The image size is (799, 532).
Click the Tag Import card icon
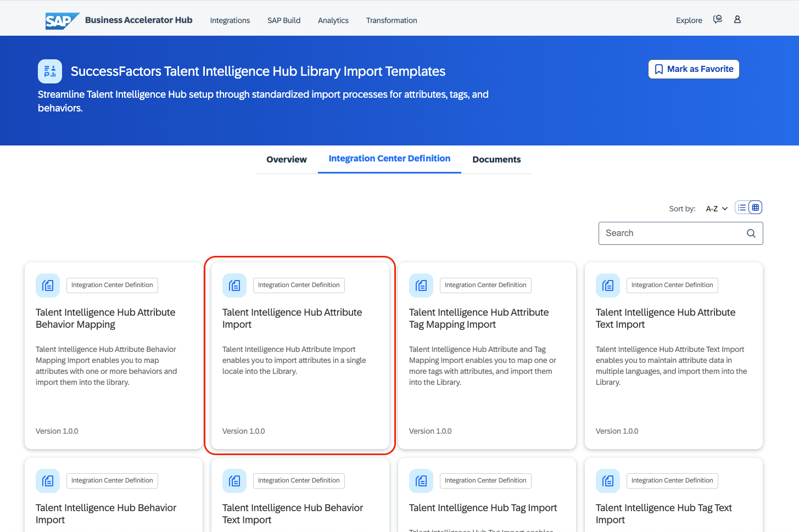(421, 481)
